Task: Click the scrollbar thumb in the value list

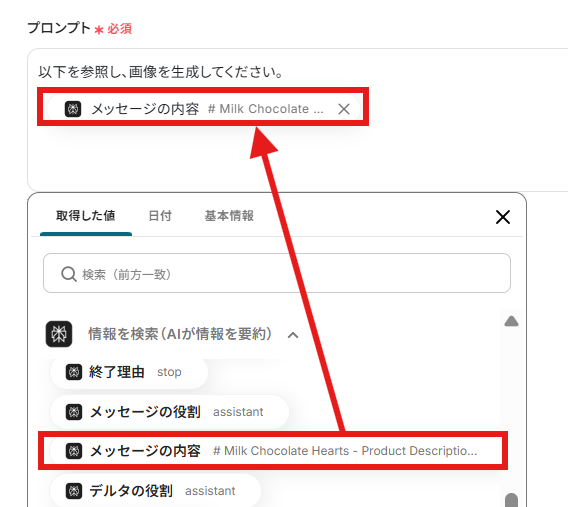Action: click(511, 500)
